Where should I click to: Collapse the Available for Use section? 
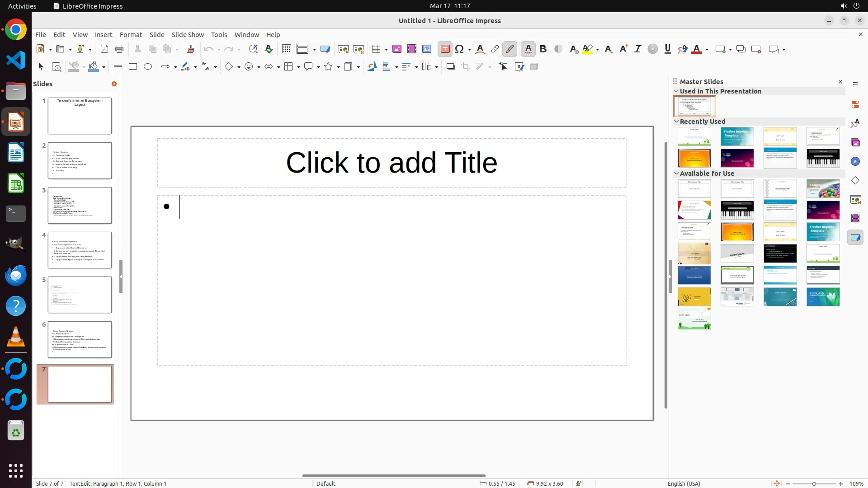(x=676, y=174)
